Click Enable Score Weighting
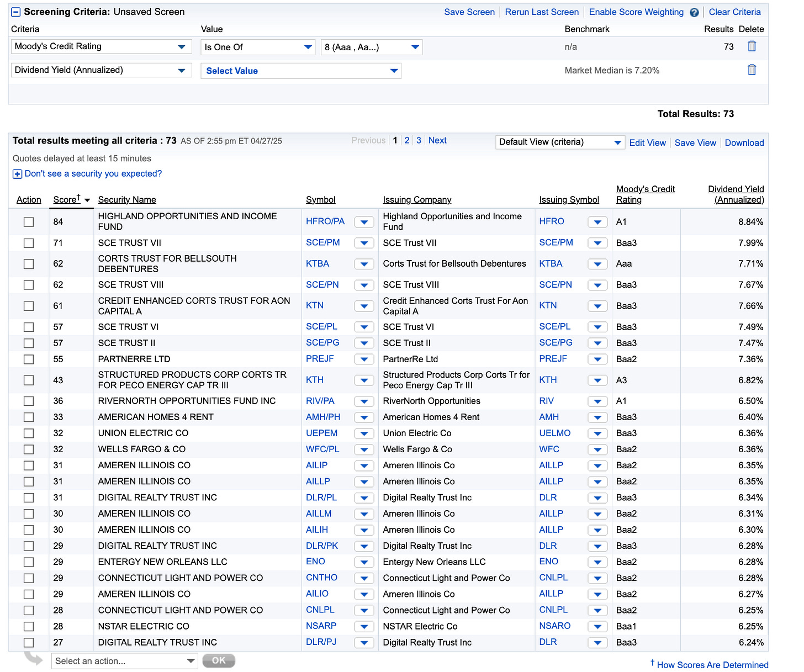Viewport: 804px width, 672px height. point(636,12)
